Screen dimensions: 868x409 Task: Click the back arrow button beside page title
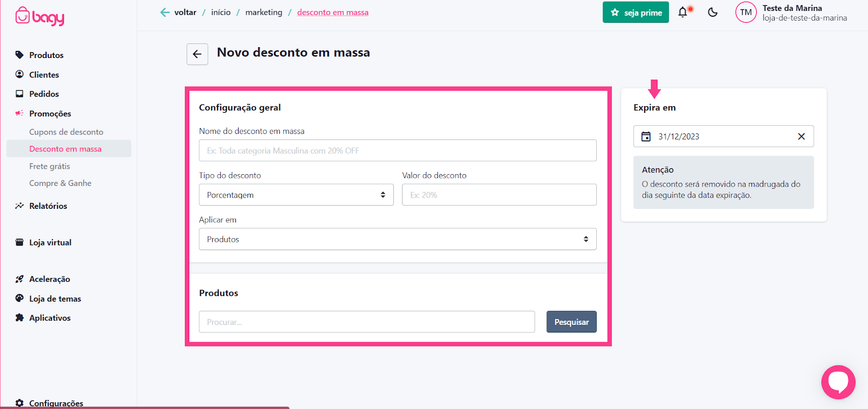click(197, 54)
